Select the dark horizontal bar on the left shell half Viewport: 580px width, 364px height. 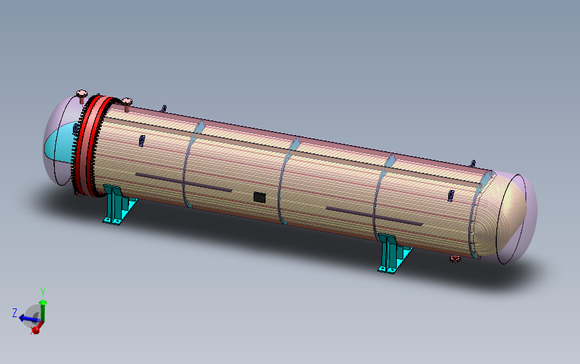[x=183, y=182]
